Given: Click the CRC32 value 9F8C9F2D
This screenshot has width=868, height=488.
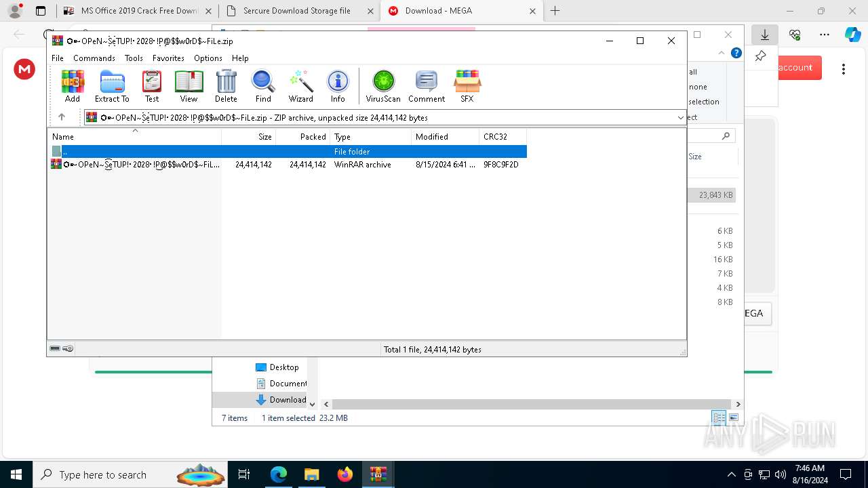Looking at the screenshot, I should [501, 164].
